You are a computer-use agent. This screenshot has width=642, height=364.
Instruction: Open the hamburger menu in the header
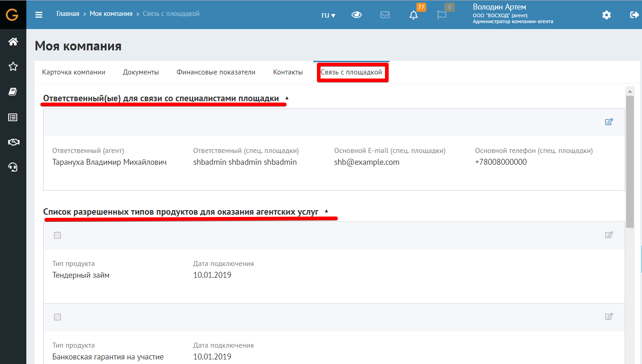tap(39, 15)
